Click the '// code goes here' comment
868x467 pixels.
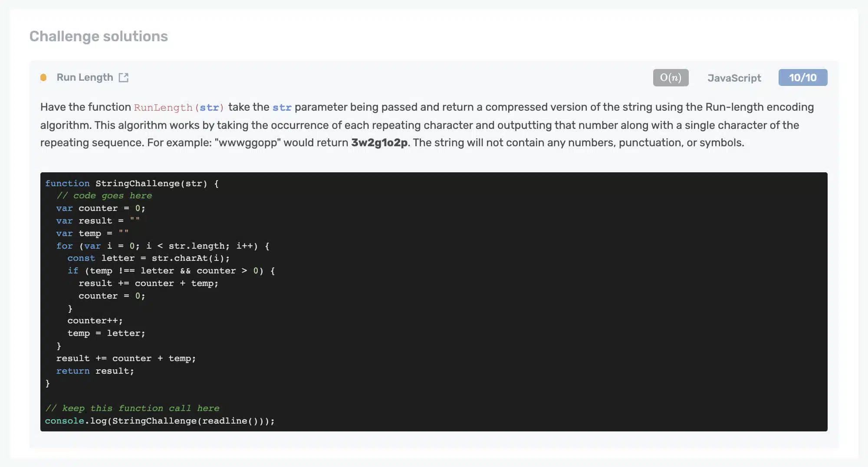[104, 196]
